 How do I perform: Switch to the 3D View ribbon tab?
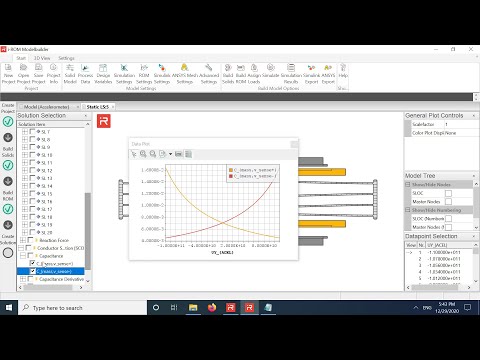(42, 58)
